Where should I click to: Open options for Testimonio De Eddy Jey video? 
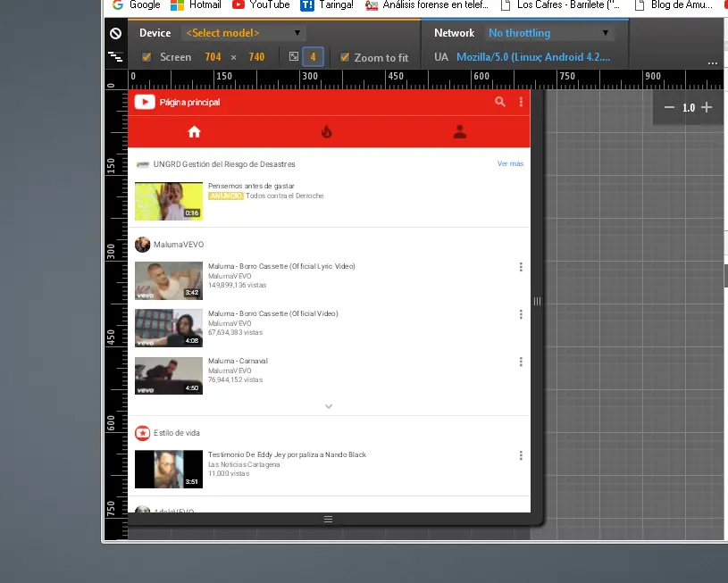pyautogui.click(x=521, y=455)
